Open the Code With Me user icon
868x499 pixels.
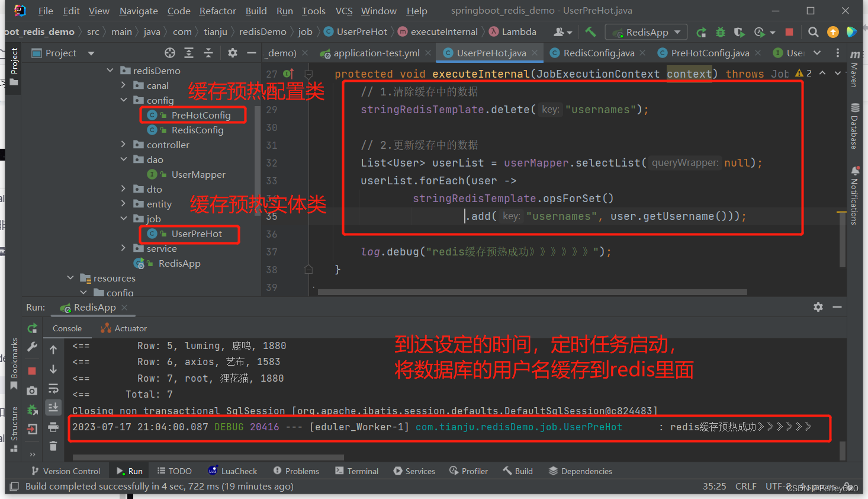click(562, 32)
